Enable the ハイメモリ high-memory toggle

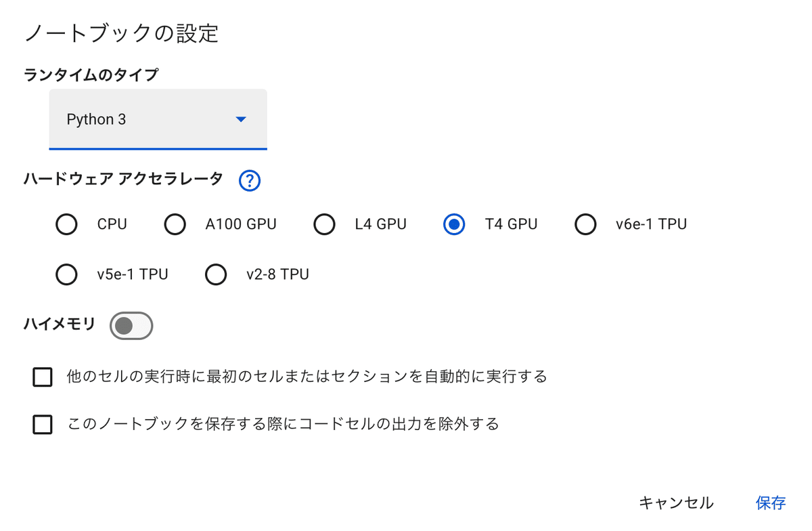[x=131, y=325]
